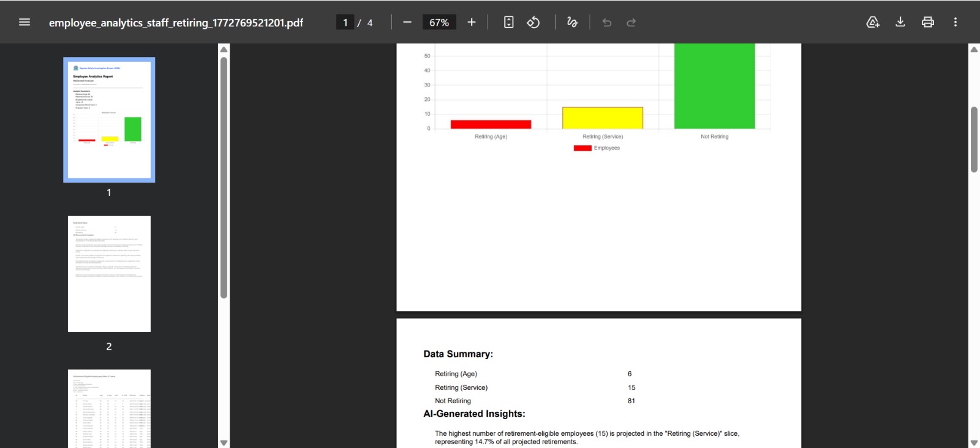Click the red Retiring (Age) bar
The image size is (980, 448).
pyautogui.click(x=491, y=124)
